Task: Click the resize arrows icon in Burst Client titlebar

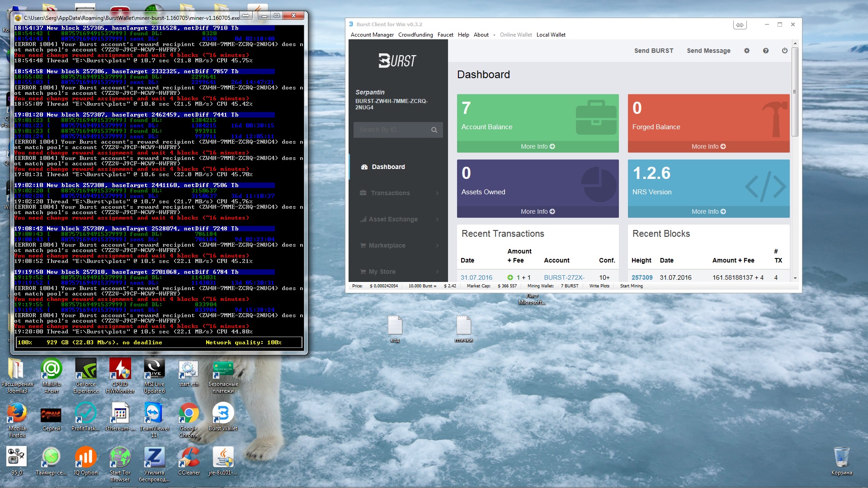Action: coord(740,25)
